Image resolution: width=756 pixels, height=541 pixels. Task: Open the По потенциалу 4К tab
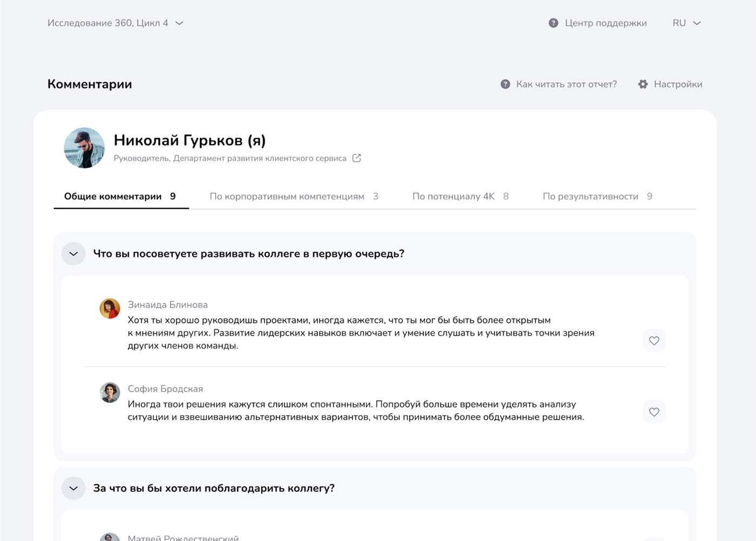coord(454,196)
